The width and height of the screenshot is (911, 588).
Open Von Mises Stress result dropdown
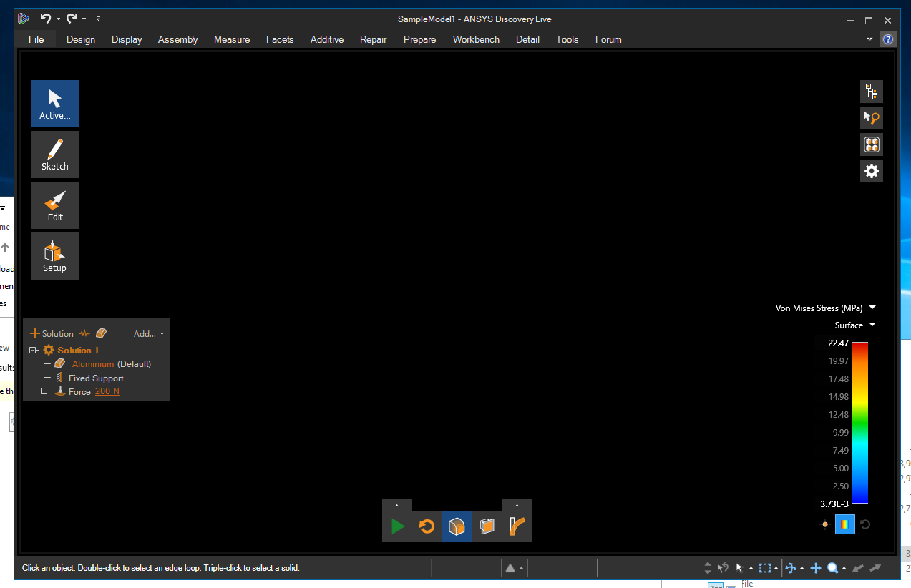point(826,308)
